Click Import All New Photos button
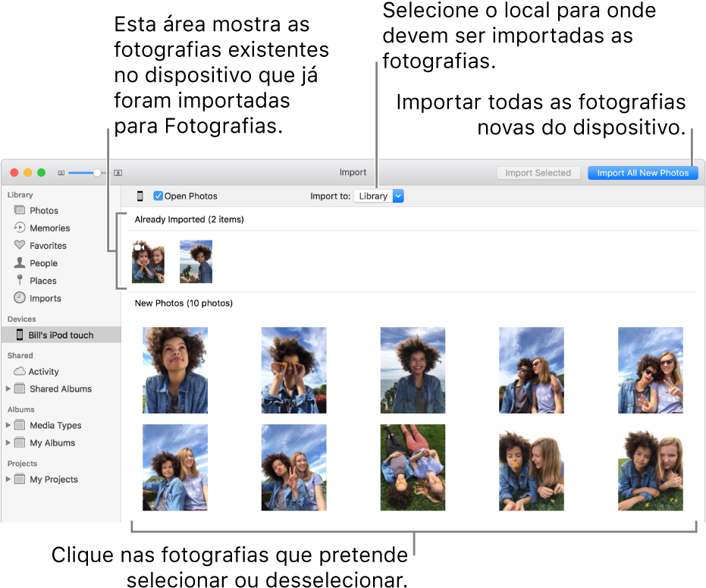 click(x=642, y=173)
